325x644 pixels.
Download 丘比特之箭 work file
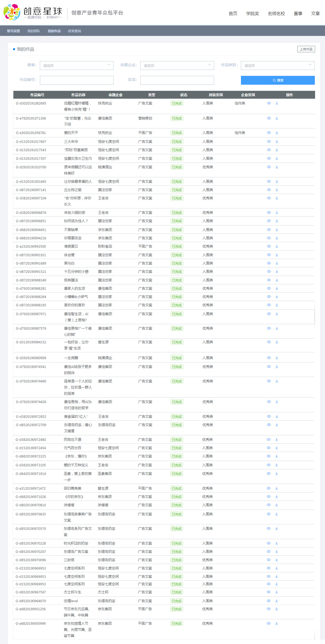tap(277, 190)
